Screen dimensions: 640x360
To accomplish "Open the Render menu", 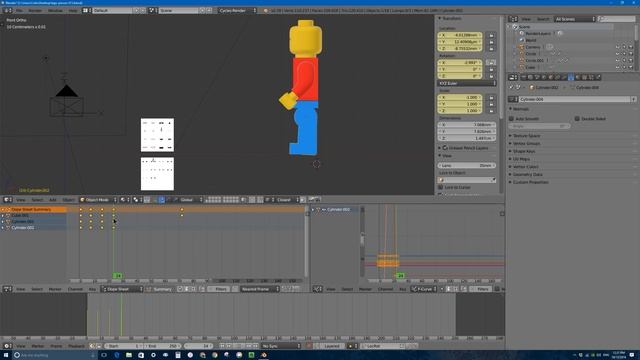I will tap(35, 10).
